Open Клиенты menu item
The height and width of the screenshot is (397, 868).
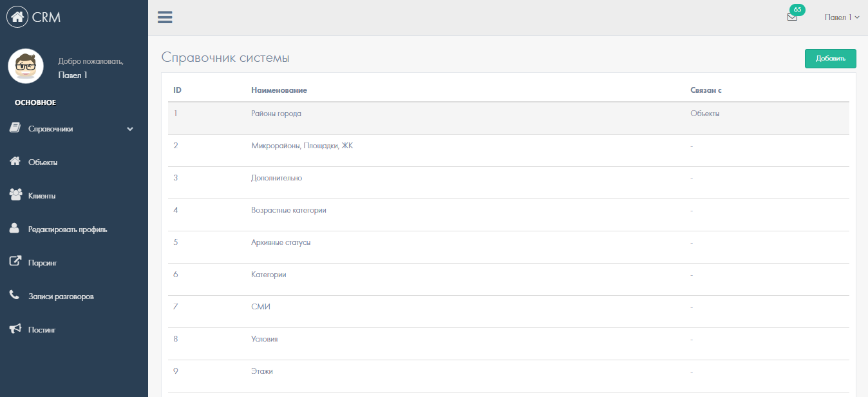pos(42,196)
